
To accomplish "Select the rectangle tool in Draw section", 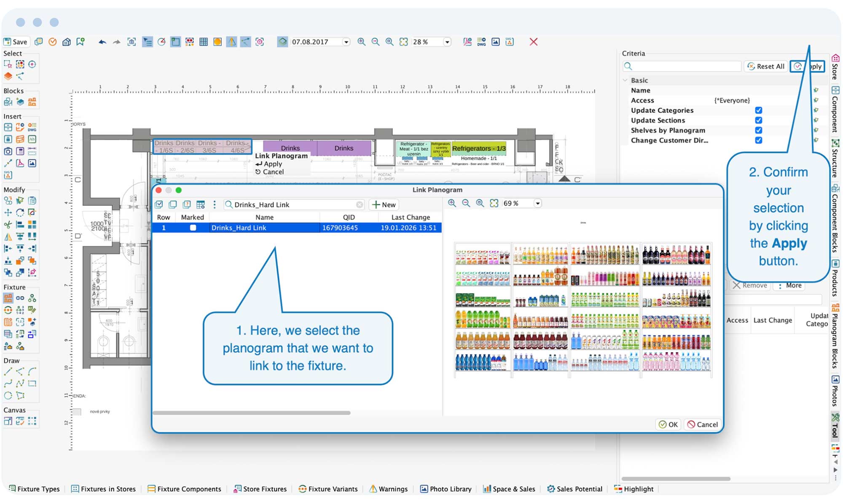I will pyautogui.click(x=32, y=383).
